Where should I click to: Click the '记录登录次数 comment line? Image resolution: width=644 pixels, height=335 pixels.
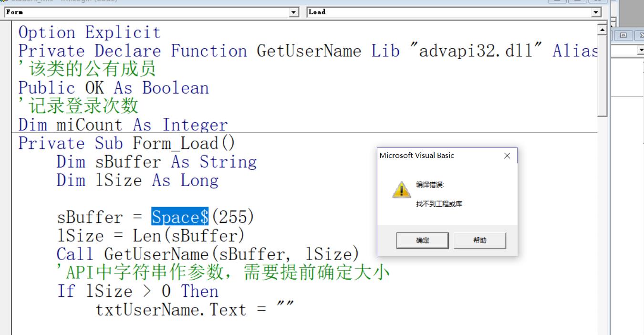(x=79, y=106)
